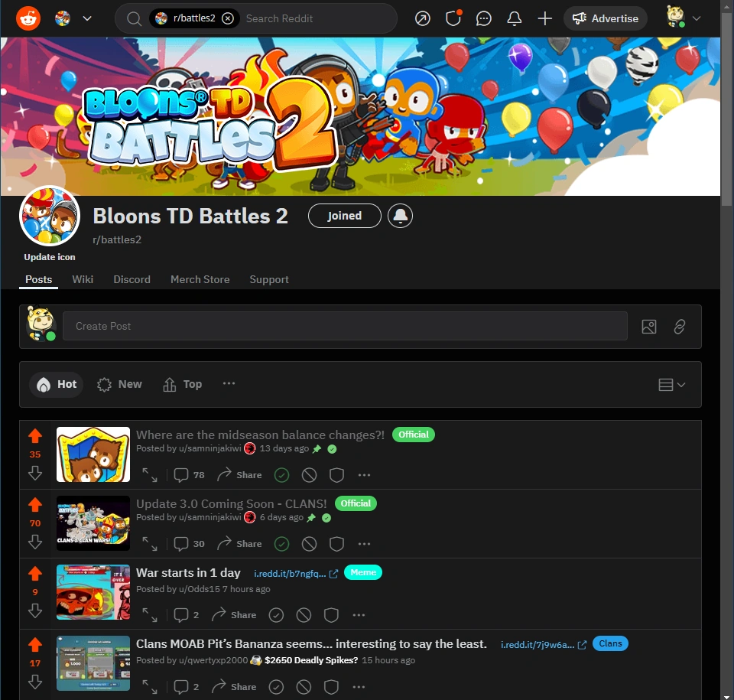The width and height of the screenshot is (734, 700).
Task: Click the Advertise button
Action: tap(606, 18)
